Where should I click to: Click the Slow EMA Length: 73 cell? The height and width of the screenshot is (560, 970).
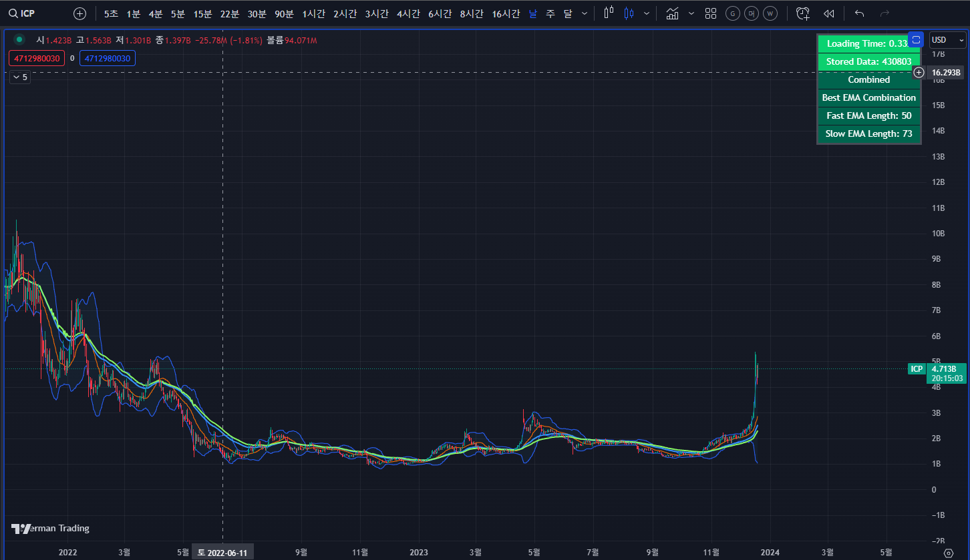click(869, 133)
